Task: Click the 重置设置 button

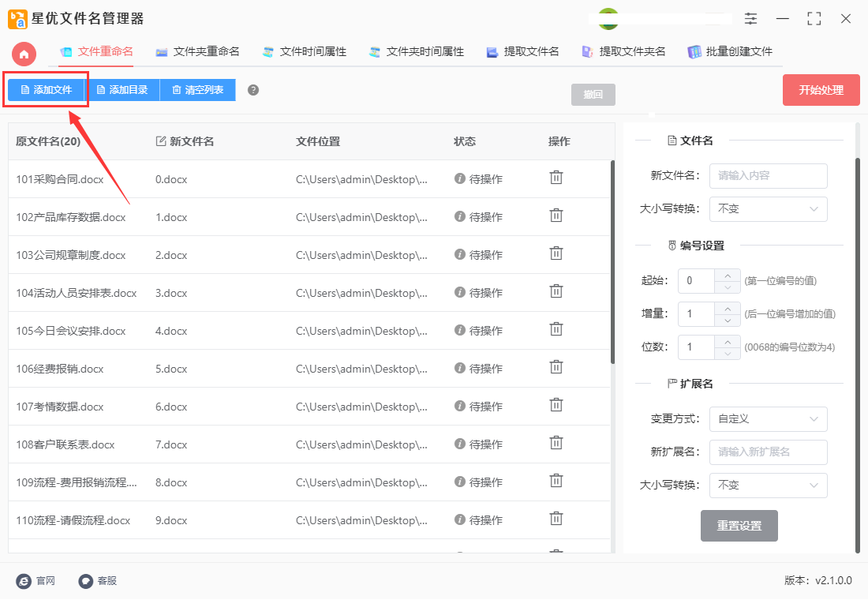Action: [739, 526]
